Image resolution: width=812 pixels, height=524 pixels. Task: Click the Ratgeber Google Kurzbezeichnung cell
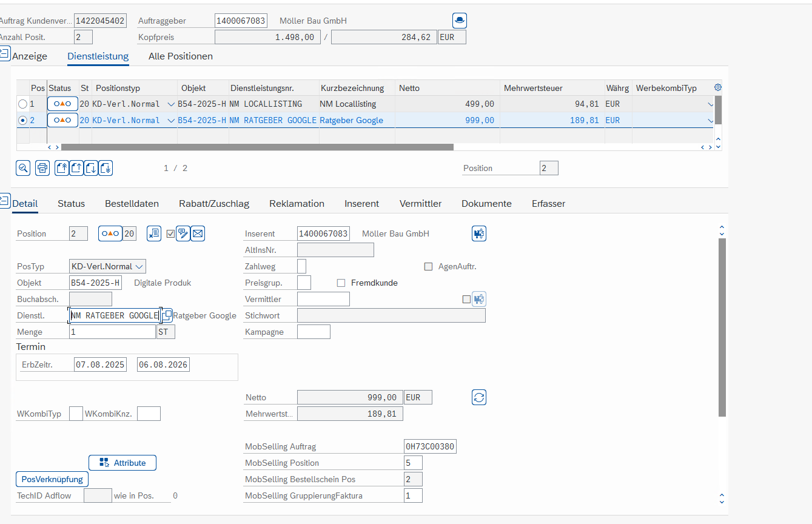[357, 121]
